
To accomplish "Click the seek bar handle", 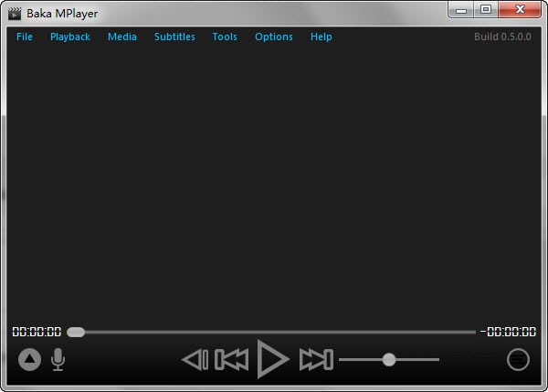I will (76, 332).
